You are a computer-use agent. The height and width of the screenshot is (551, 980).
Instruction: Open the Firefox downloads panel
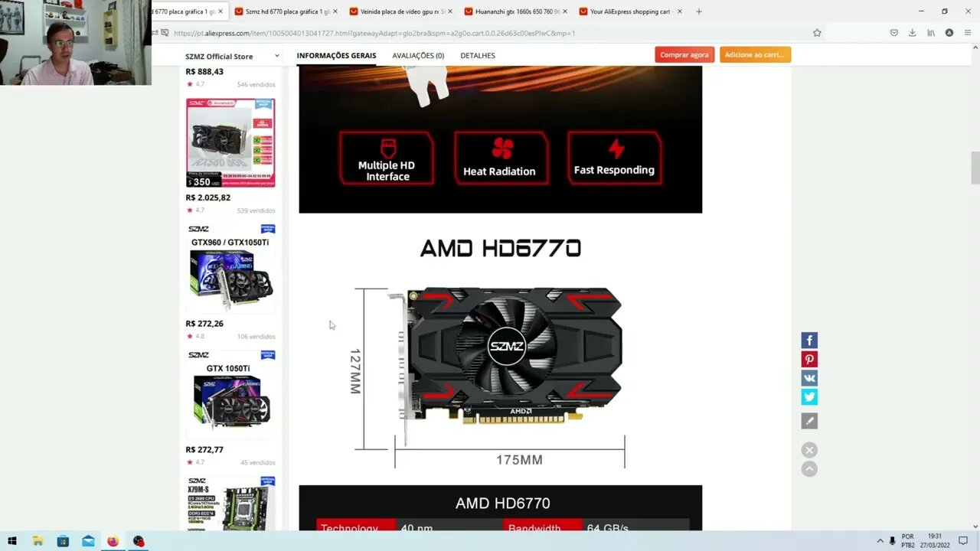(x=912, y=33)
